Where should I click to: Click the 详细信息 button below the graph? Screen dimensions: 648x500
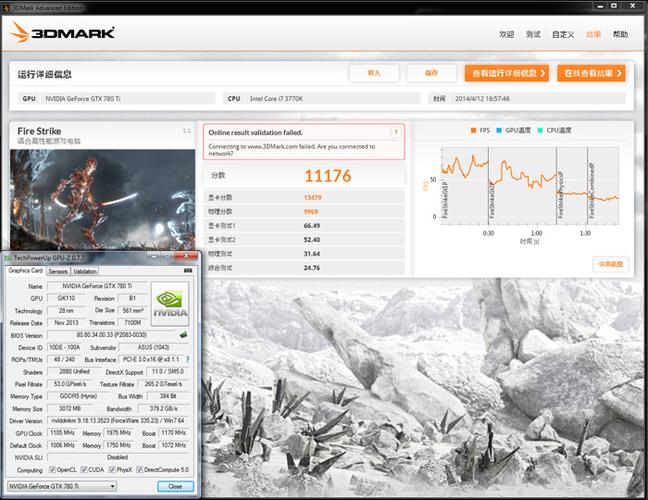[611, 264]
